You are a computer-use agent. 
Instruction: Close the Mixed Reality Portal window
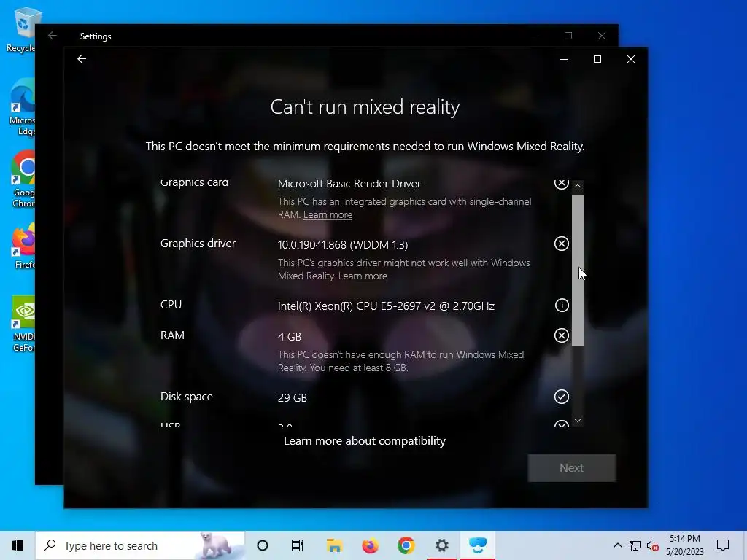coord(631,59)
